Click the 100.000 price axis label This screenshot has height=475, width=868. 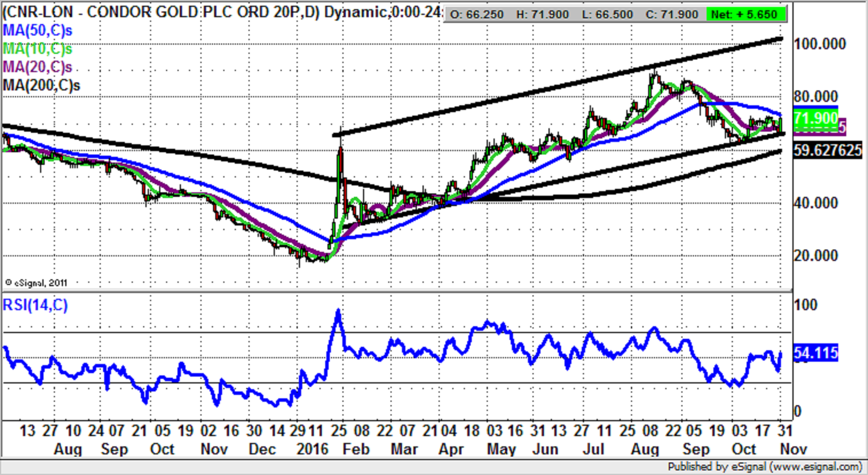820,44
